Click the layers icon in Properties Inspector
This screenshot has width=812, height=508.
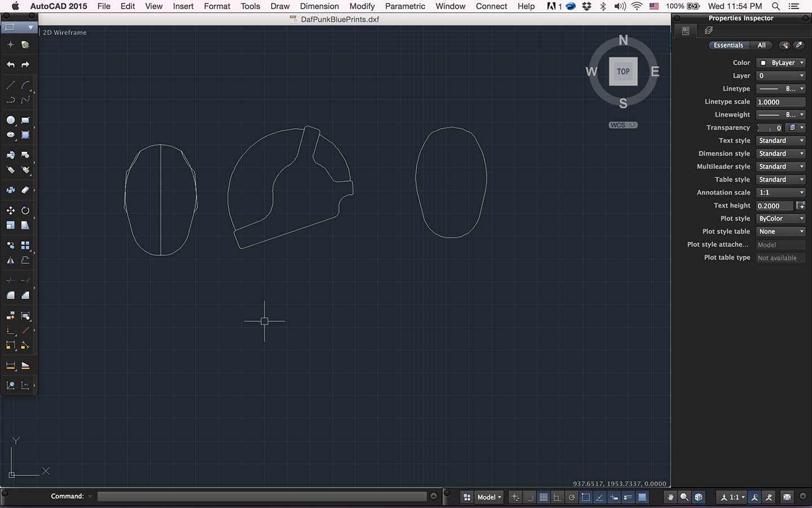coord(709,30)
